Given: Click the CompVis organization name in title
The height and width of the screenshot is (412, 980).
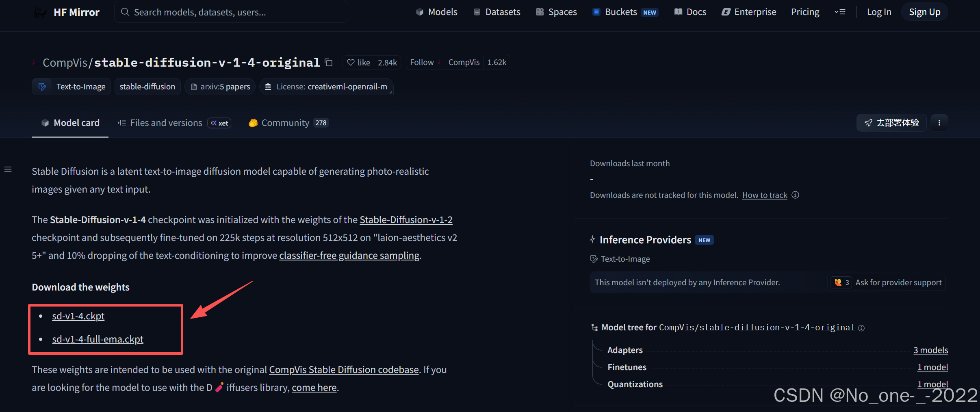Looking at the screenshot, I should pyautogui.click(x=65, y=63).
